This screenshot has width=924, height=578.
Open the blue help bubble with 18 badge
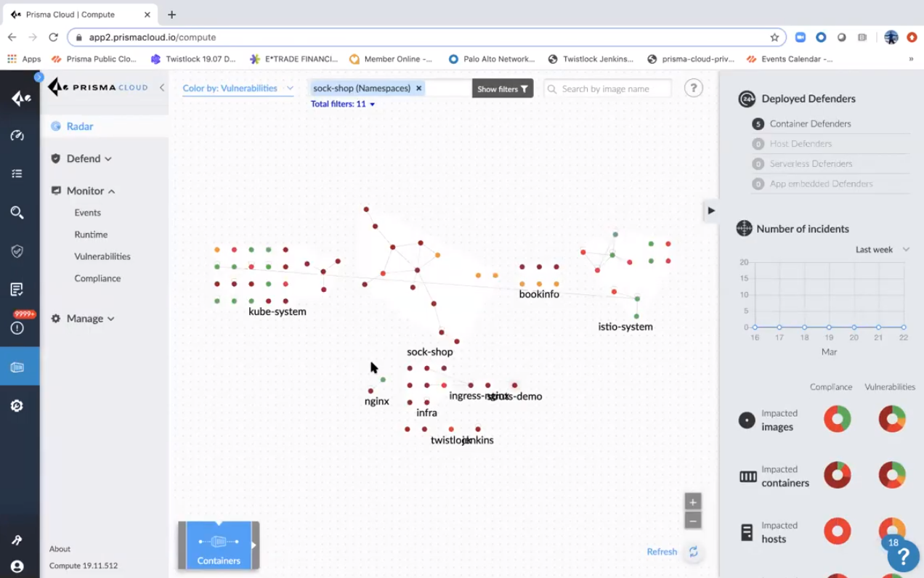(903, 555)
